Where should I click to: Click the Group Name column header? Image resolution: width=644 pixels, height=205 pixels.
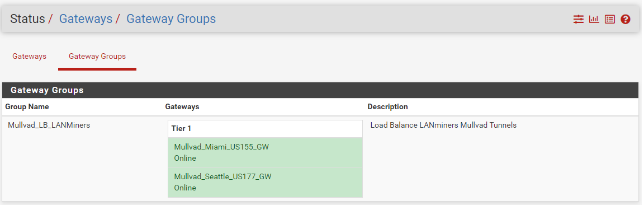pyautogui.click(x=27, y=106)
